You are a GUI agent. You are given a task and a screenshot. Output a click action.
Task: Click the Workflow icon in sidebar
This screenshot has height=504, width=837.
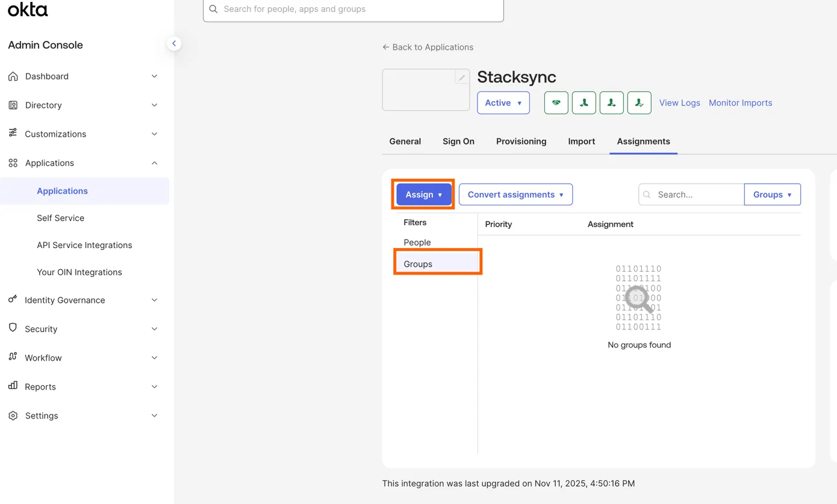(x=13, y=357)
